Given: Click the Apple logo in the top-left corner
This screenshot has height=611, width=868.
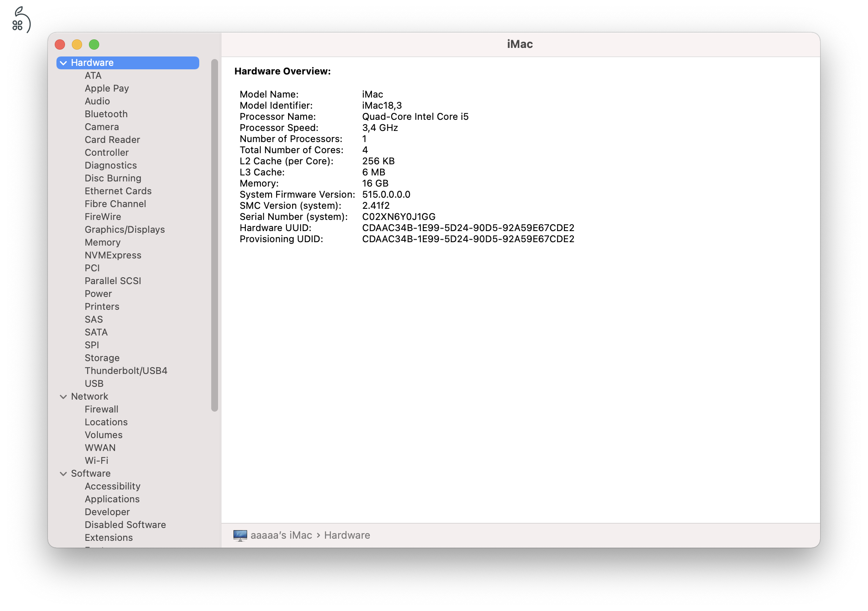Looking at the screenshot, I should [x=21, y=18].
